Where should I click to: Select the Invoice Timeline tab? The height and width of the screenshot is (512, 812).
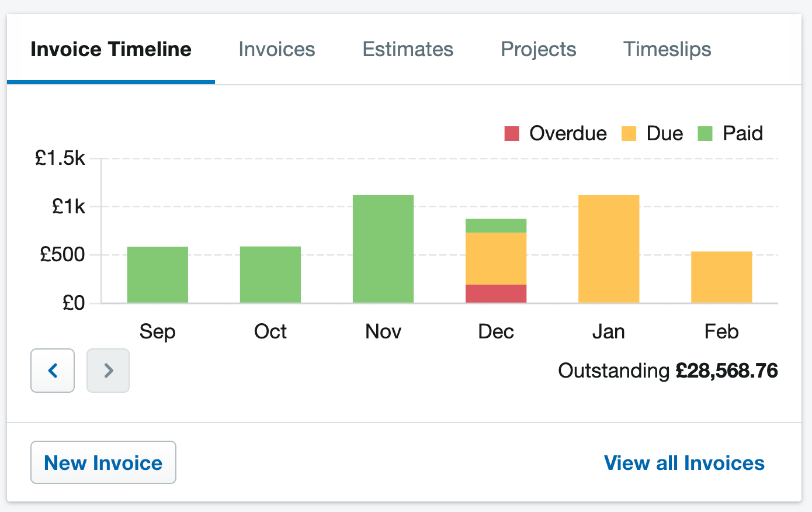[x=111, y=49]
